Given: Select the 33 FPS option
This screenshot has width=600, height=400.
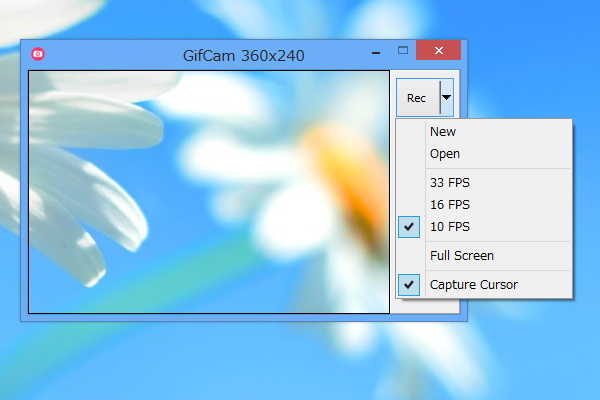Looking at the screenshot, I should [484, 183].
